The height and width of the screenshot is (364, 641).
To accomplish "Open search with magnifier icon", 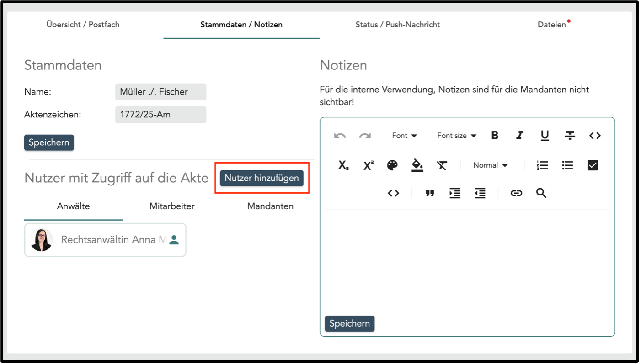I will [541, 193].
